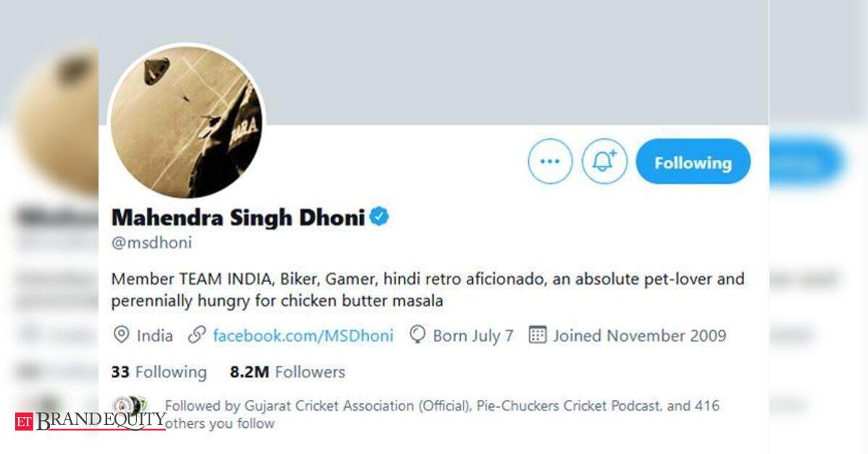Click the ET BrandEquity logo watermark
868x454 pixels.
point(91,421)
